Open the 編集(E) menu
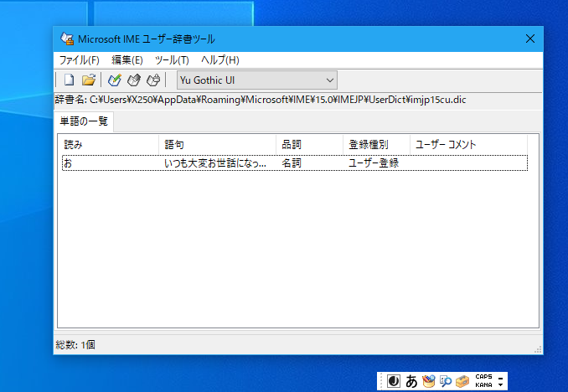 click(127, 60)
